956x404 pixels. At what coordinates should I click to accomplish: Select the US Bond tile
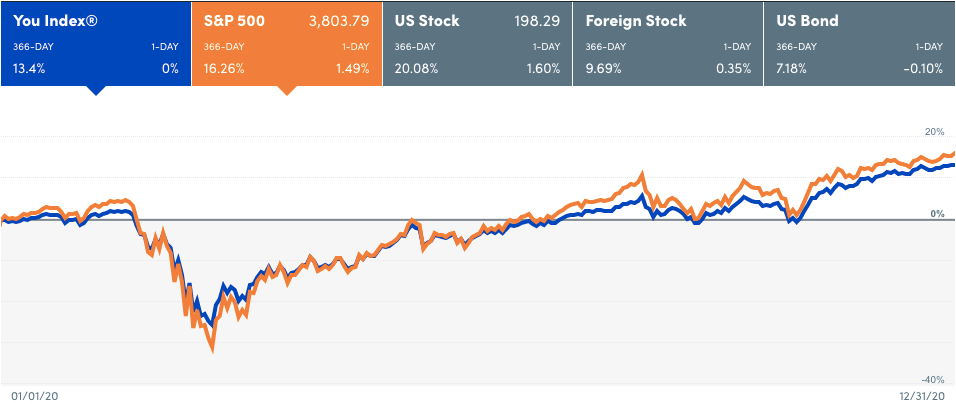tap(860, 43)
